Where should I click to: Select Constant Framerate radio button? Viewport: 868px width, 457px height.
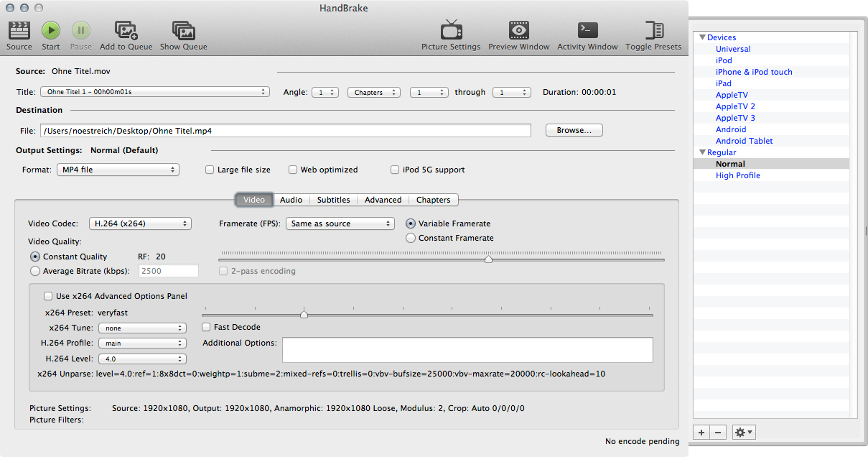(x=411, y=238)
